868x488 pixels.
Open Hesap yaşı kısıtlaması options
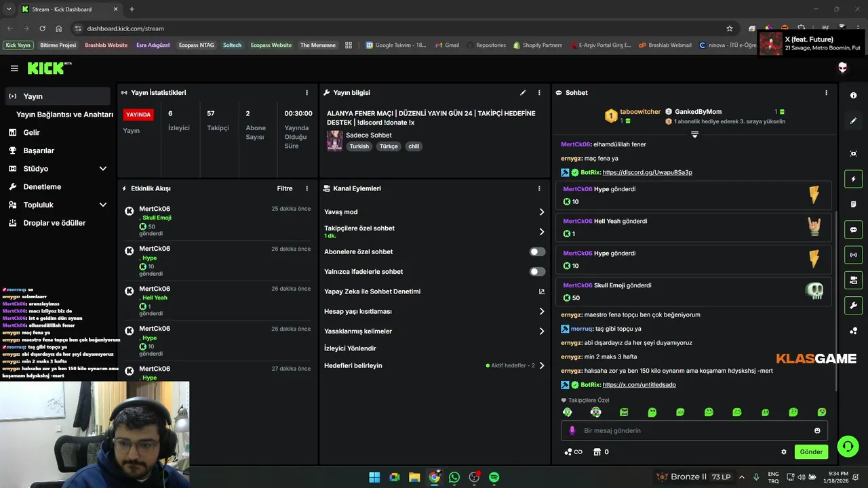[434, 312]
